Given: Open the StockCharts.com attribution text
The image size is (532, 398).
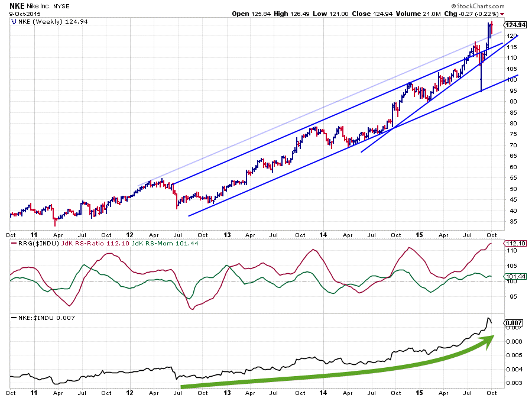Looking at the screenshot, I should (478, 6).
